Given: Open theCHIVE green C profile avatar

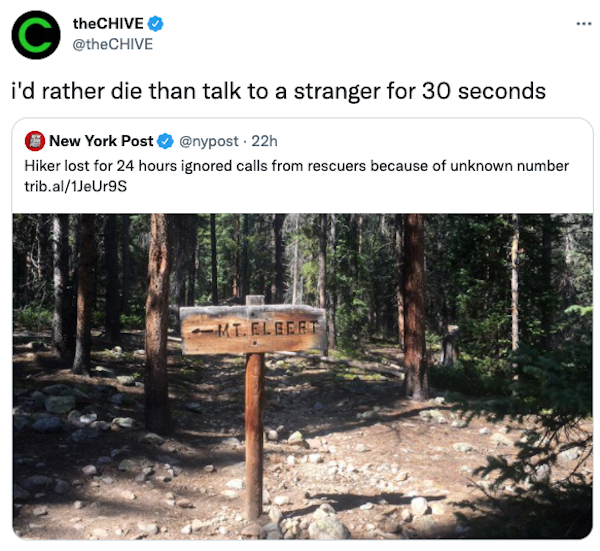Looking at the screenshot, I should [36, 35].
